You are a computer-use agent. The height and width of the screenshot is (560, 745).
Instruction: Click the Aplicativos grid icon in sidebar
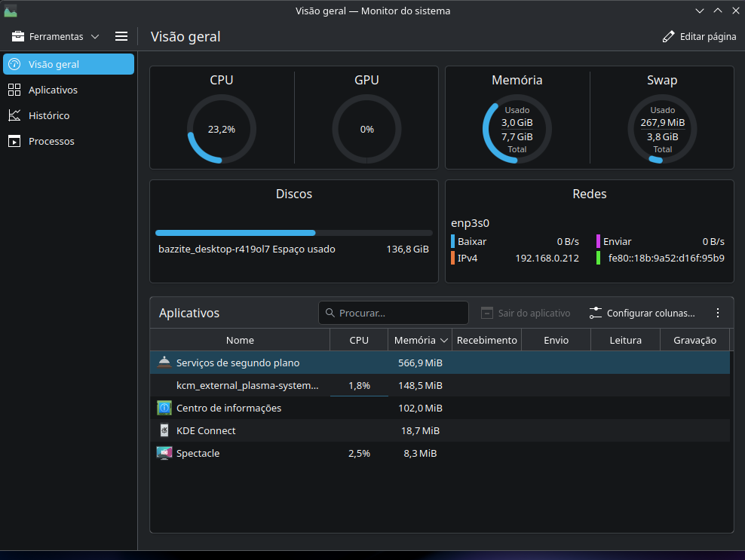click(14, 90)
